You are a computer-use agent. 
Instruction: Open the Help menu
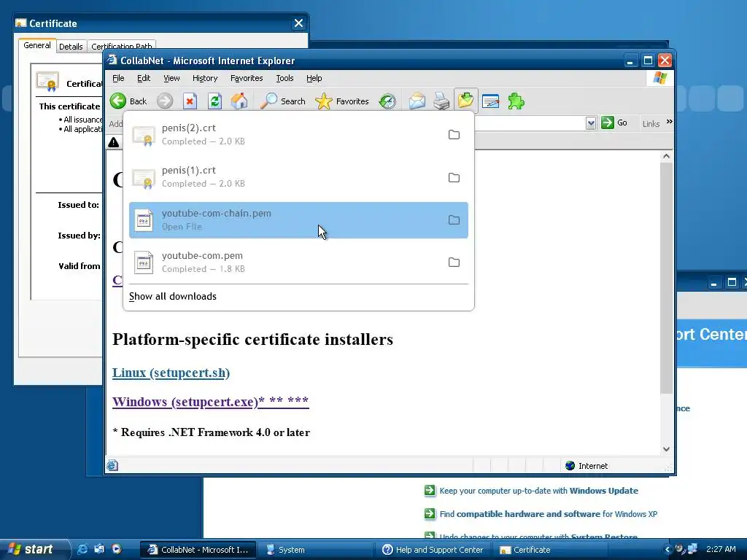click(314, 78)
